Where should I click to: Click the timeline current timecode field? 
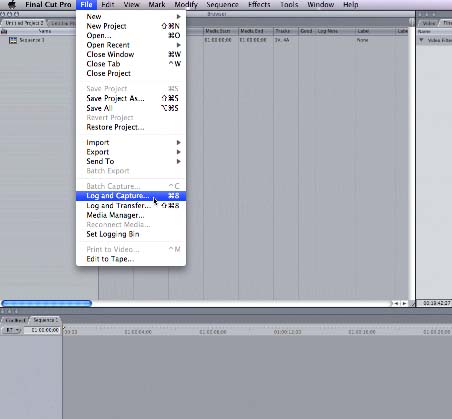pyautogui.click(x=42, y=330)
